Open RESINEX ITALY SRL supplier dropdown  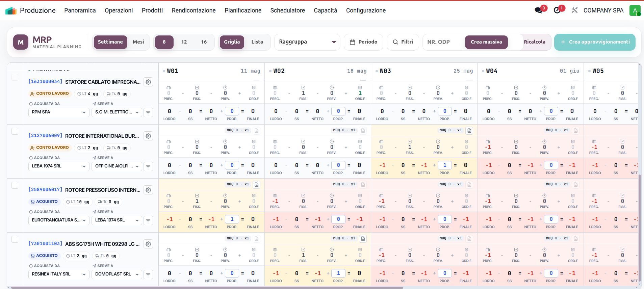coord(59,274)
